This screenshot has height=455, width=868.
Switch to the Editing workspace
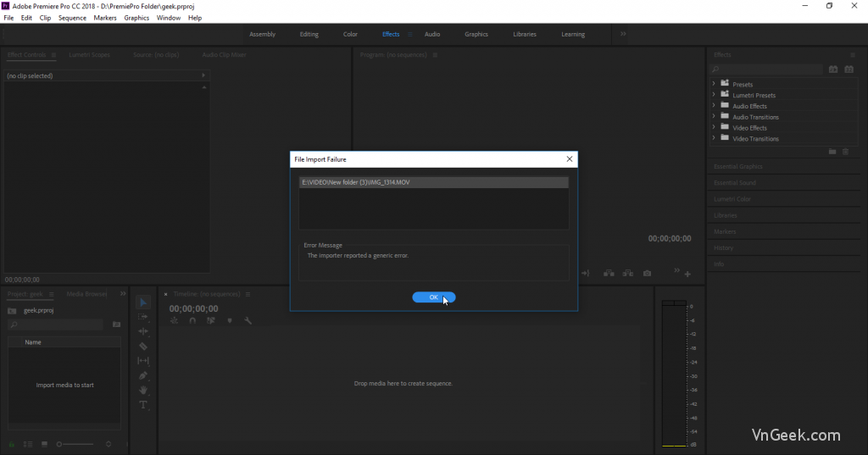coord(309,35)
